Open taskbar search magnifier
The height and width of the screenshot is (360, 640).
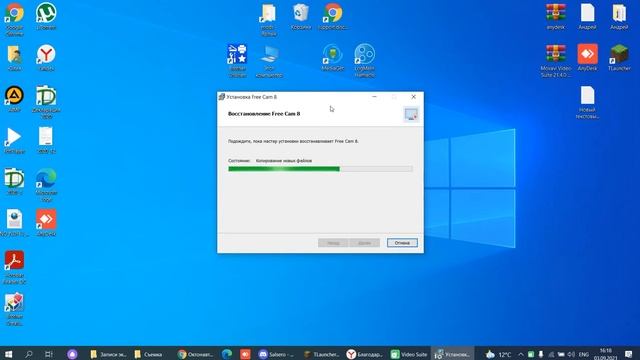[29, 354]
